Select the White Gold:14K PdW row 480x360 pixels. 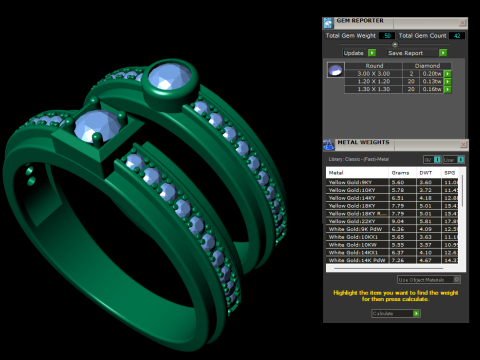[392, 260]
